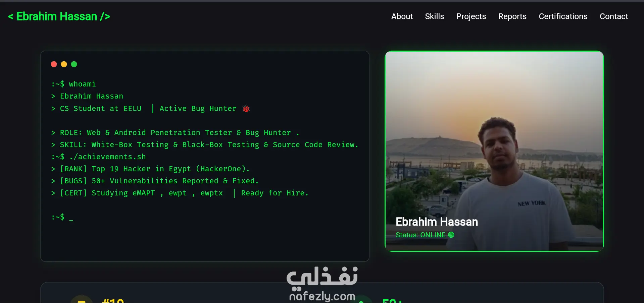Click the 'CS Student at EELU' line

[x=150, y=109]
